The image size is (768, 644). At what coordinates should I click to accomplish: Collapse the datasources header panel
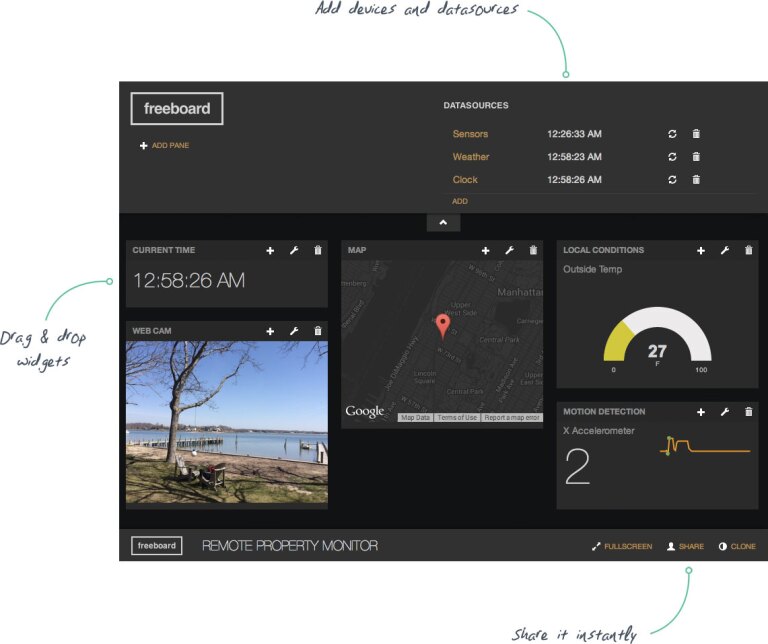(x=443, y=222)
